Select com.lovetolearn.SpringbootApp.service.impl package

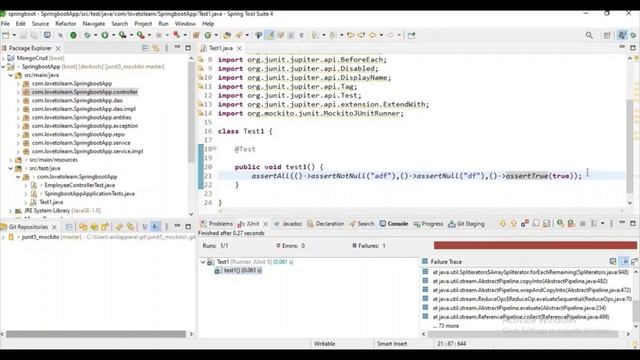87,151
